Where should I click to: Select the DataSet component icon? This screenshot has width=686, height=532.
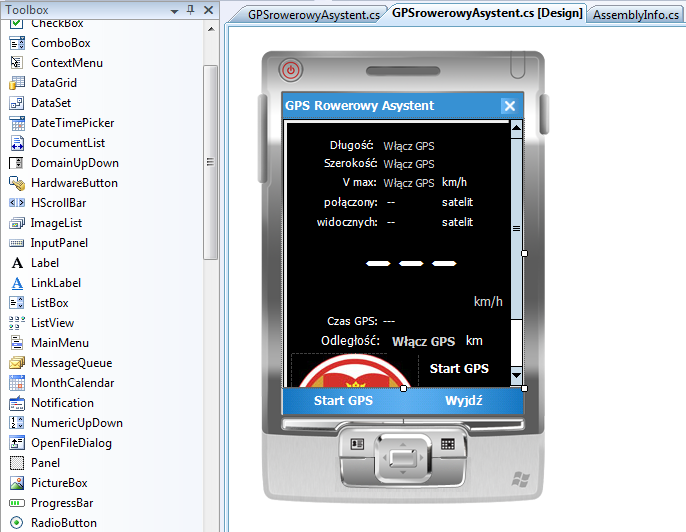[17, 103]
